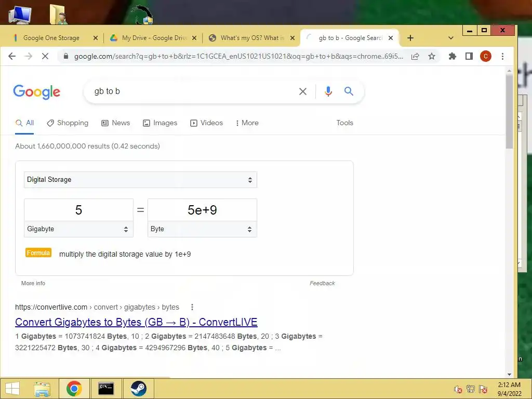
Task: Clear the search box with the X
Action: (303, 91)
